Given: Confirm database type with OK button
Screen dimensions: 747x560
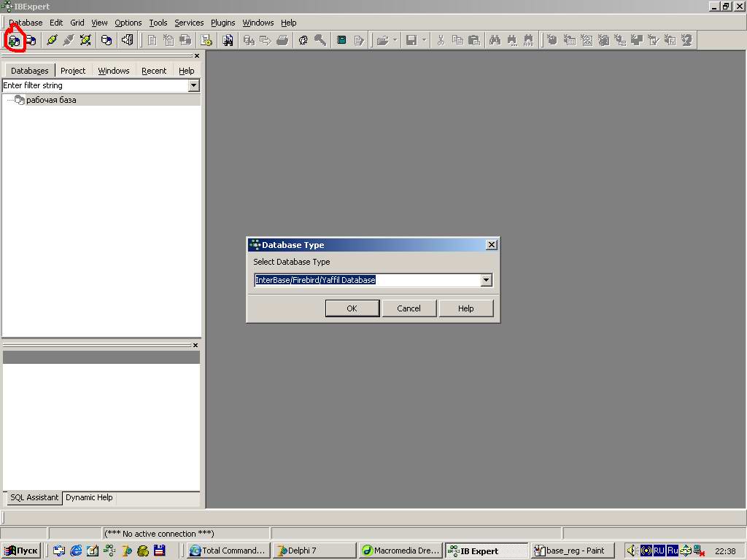Looking at the screenshot, I should point(352,308).
